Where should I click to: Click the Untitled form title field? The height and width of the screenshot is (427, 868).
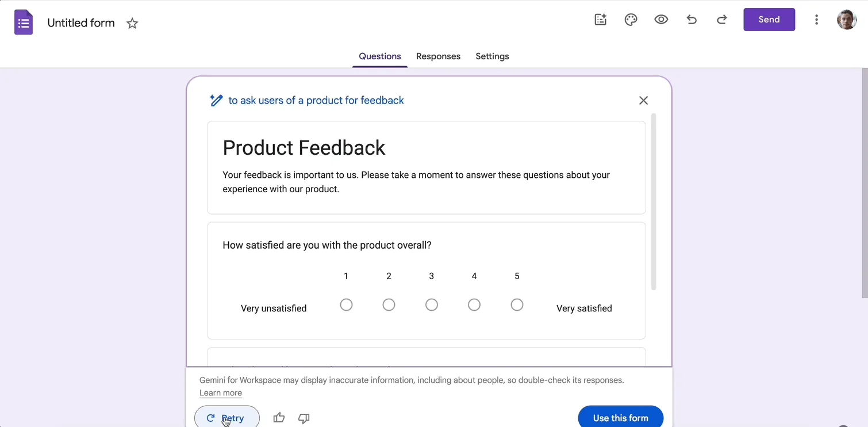point(80,22)
